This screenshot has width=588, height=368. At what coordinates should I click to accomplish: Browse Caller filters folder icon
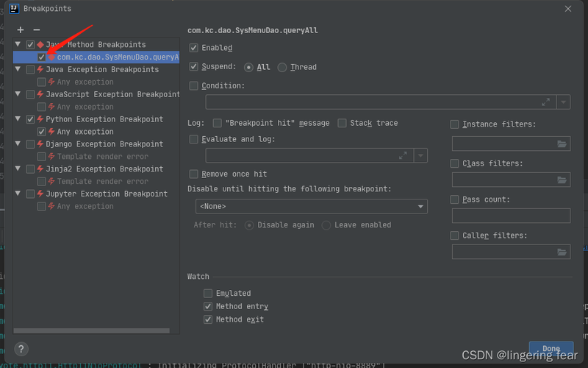[x=562, y=252]
